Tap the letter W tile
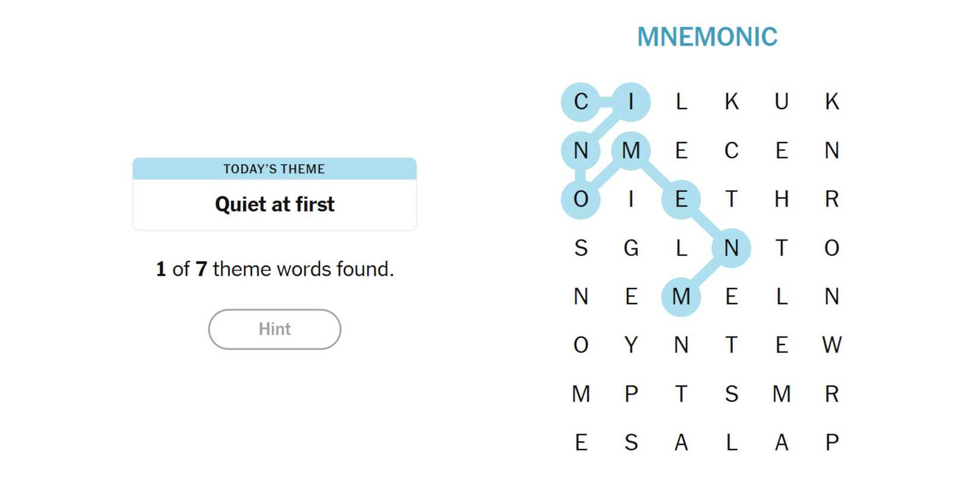The width and height of the screenshot is (980, 490). click(x=832, y=345)
